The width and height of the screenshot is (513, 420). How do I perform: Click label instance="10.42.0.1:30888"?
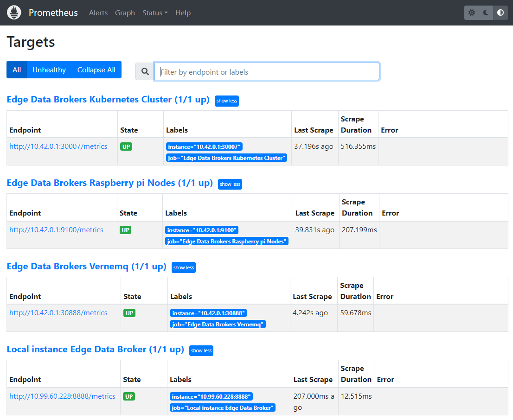pos(208,313)
